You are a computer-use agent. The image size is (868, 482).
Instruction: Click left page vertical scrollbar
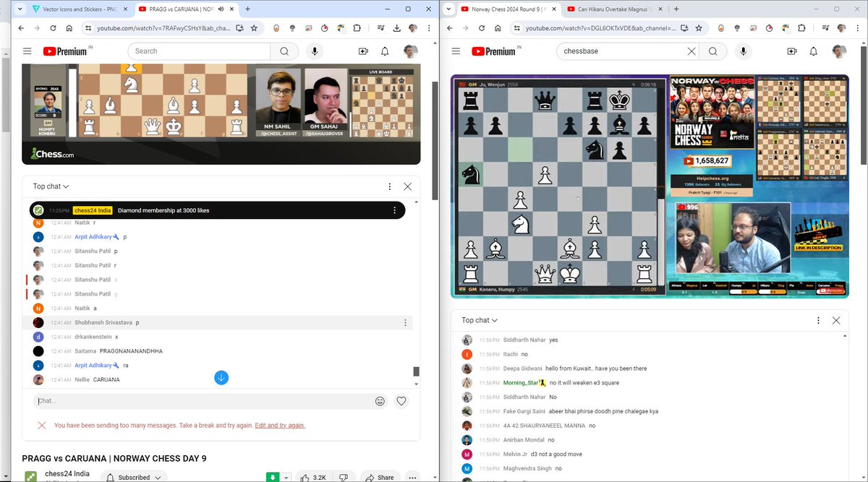[435, 140]
